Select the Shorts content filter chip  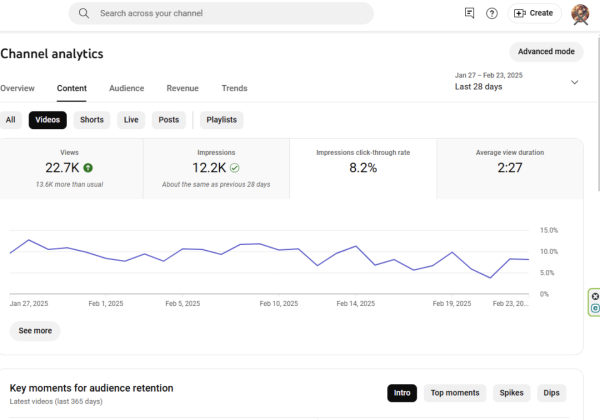[x=92, y=120]
